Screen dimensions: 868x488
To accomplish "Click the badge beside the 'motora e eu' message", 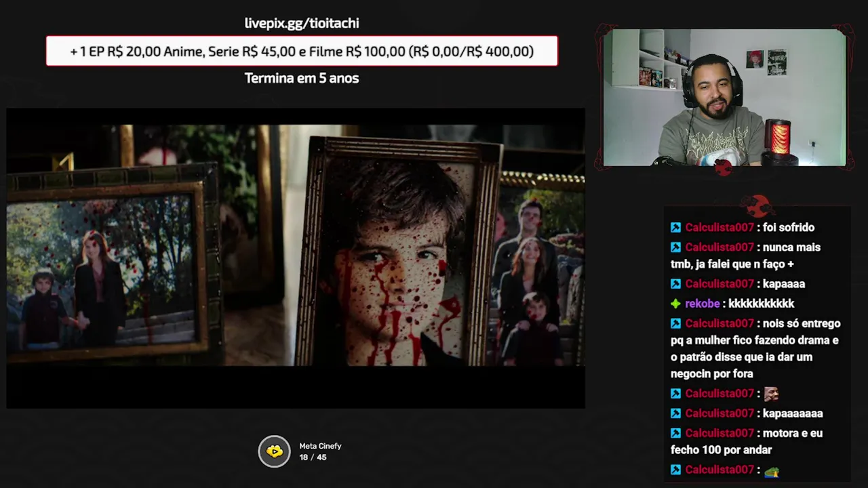I will tap(675, 433).
